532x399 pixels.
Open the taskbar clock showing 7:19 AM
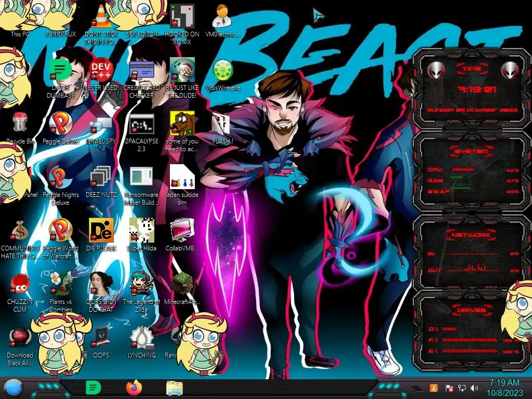coord(504,388)
